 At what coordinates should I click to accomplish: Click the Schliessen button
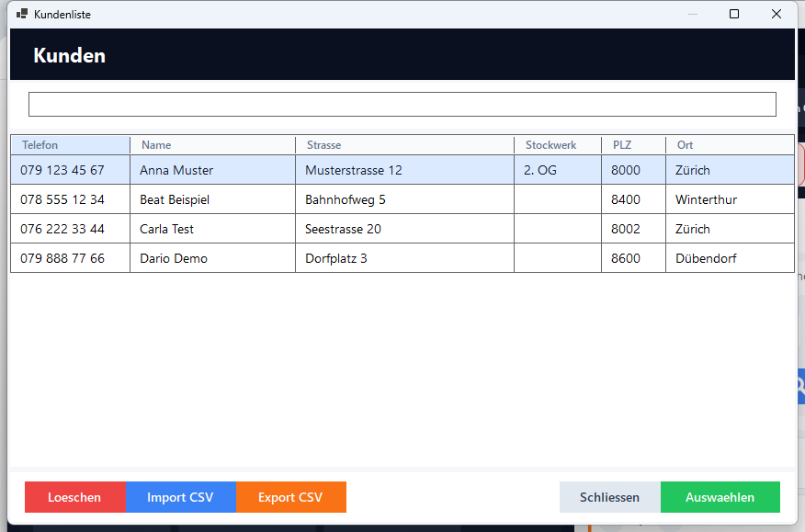click(610, 497)
